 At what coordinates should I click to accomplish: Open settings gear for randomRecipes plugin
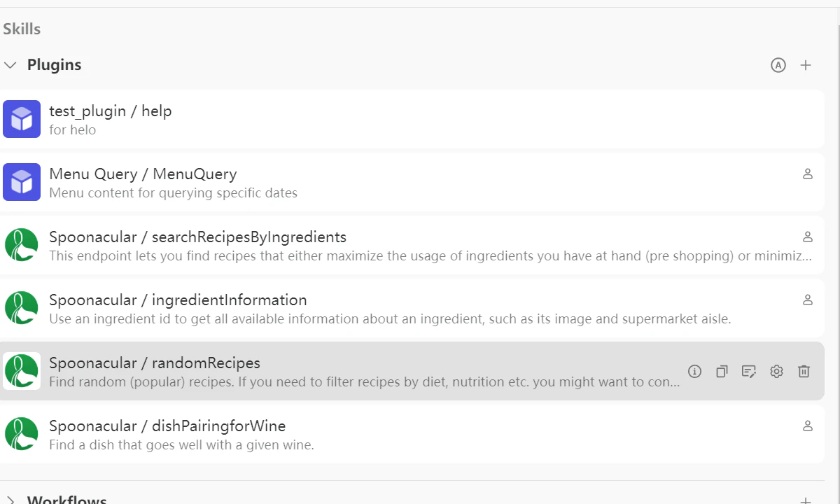(776, 372)
